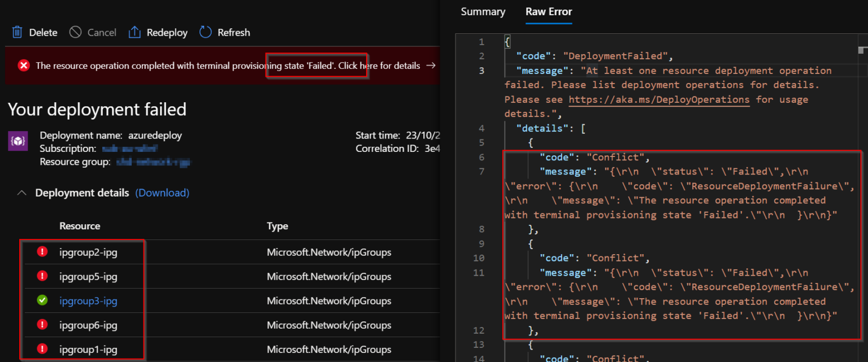
Task: Click the green success icon beside ipgroup3-ipg
Action: [42, 301]
